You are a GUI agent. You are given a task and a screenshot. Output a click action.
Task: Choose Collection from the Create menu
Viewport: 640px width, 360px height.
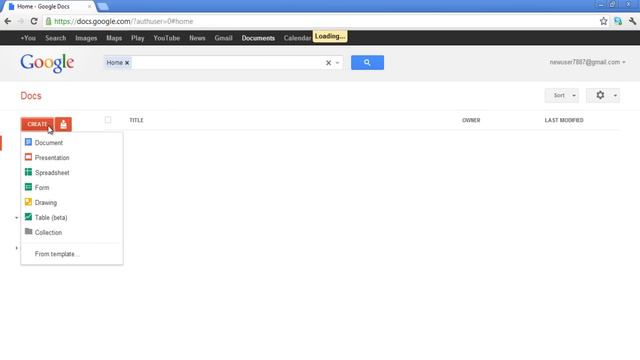[72, 233]
